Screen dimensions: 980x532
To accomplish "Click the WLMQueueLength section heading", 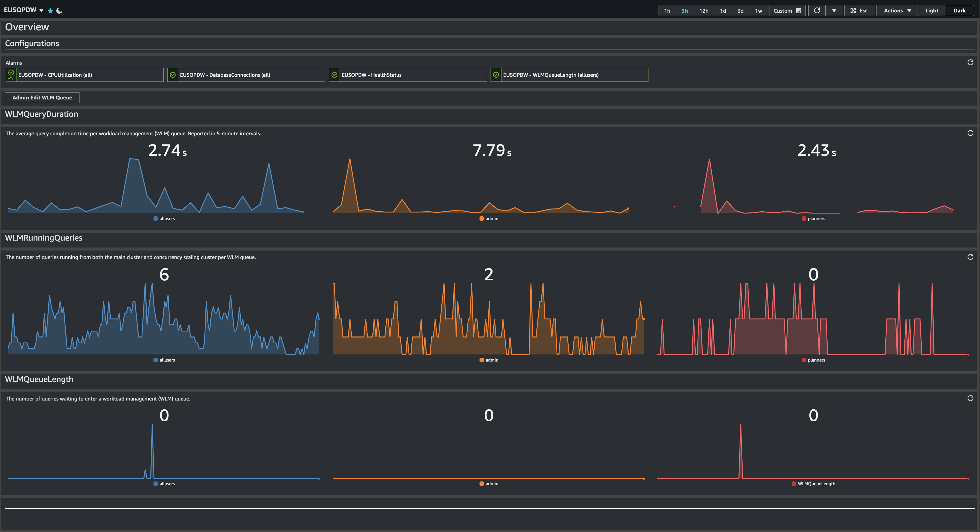I will click(x=39, y=379).
